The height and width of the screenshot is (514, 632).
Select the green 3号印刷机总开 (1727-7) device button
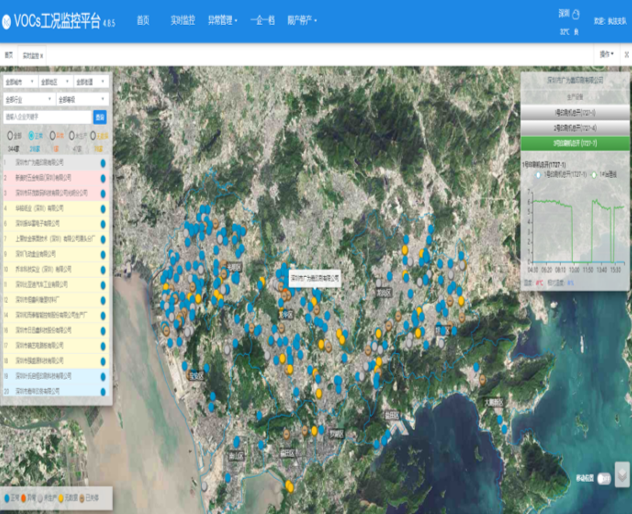[x=575, y=143]
